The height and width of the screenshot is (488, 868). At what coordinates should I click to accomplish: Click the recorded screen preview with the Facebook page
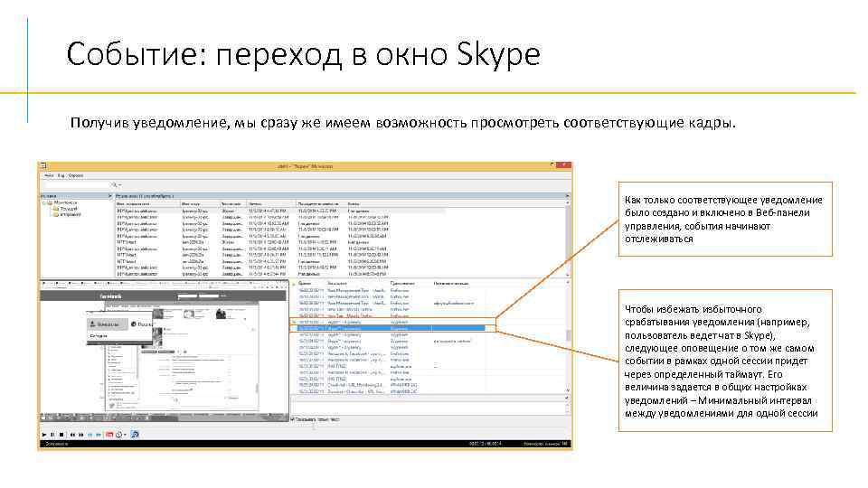tap(165, 352)
